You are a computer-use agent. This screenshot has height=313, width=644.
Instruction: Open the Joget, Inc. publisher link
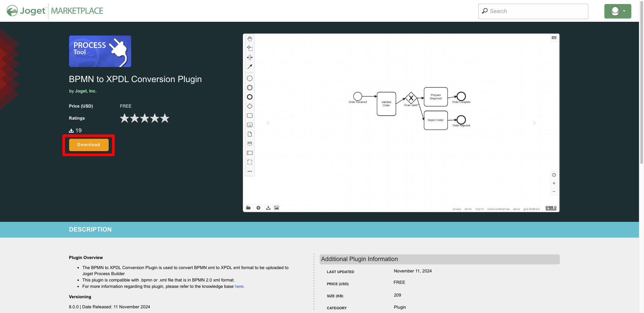(86, 91)
